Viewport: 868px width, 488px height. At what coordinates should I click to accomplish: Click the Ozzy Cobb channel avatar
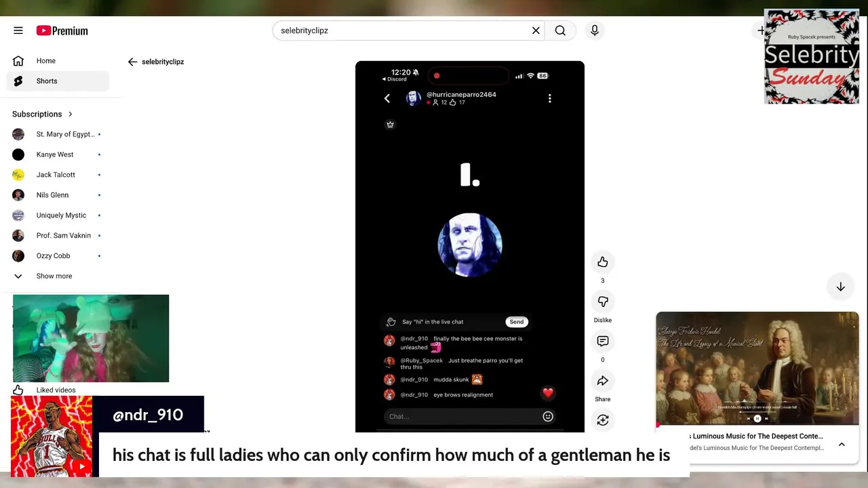18,256
